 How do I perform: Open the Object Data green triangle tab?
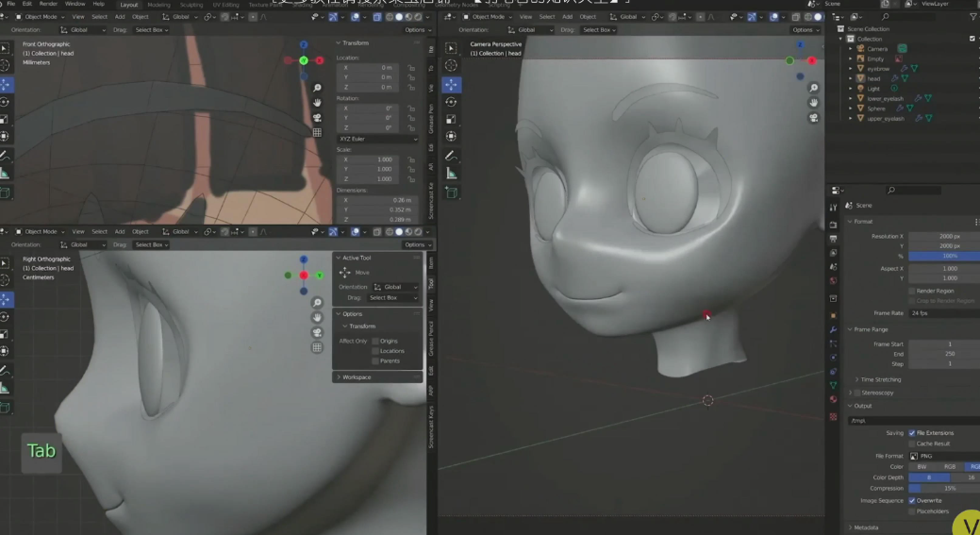tap(833, 385)
